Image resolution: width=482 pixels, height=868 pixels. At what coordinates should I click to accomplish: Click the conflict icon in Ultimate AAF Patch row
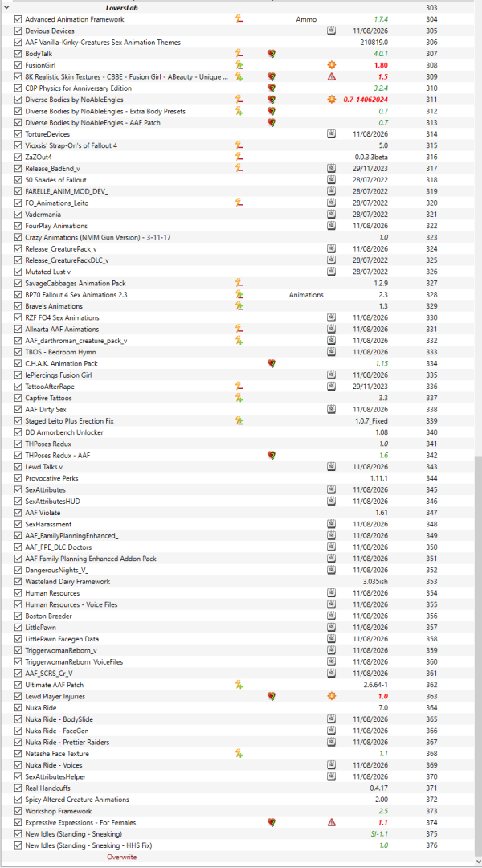239,685
